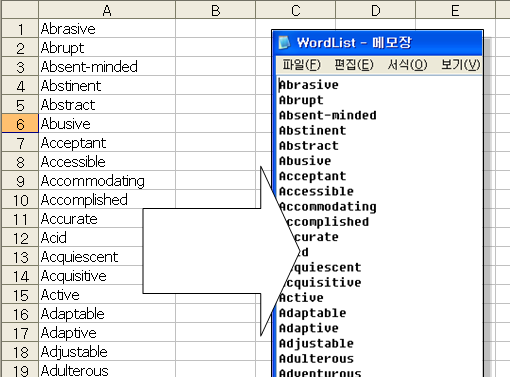
Task: Click Acceptant line in Notepad
Action: tap(313, 176)
